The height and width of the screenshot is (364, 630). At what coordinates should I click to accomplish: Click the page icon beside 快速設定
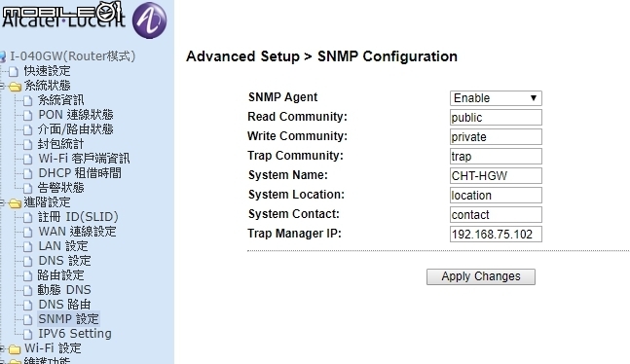(14, 71)
